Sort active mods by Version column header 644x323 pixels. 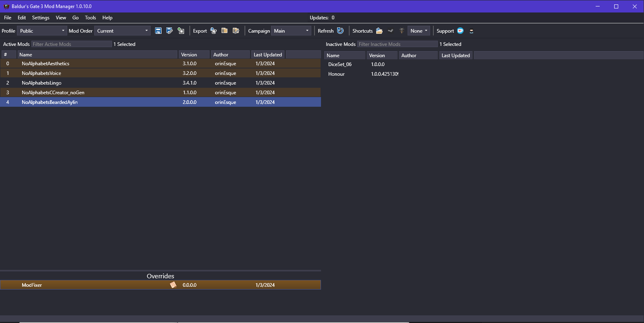coord(195,54)
